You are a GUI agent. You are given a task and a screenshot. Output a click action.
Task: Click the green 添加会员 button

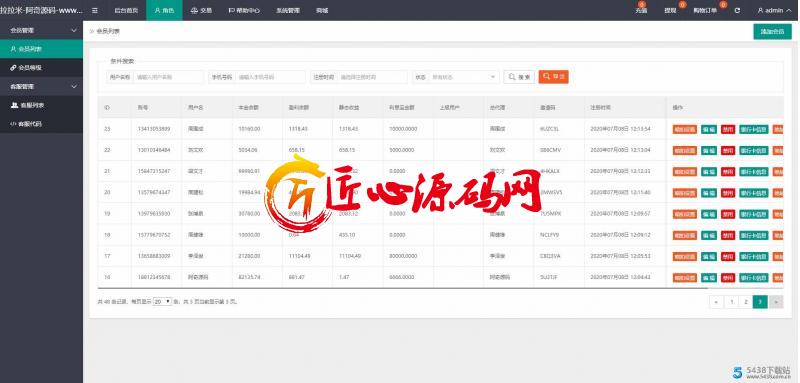tap(772, 32)
